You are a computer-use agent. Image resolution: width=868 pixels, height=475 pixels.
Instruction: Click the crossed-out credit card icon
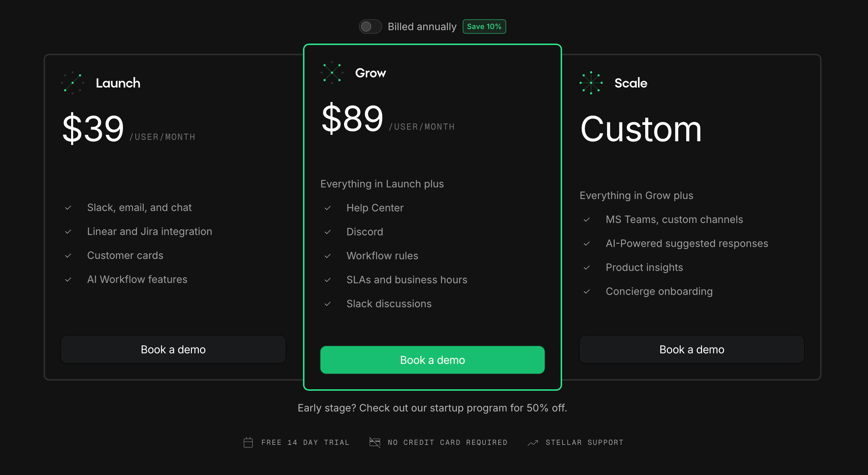(374, 442)
